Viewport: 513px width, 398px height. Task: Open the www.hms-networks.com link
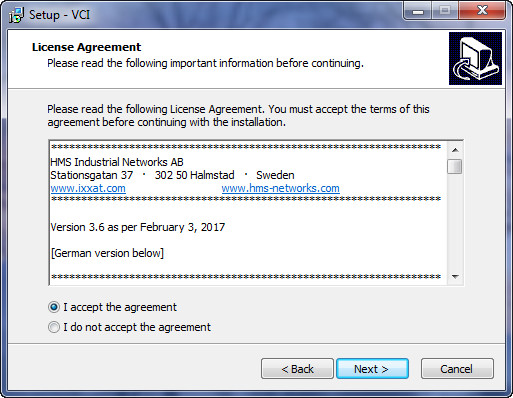point(281,188)
